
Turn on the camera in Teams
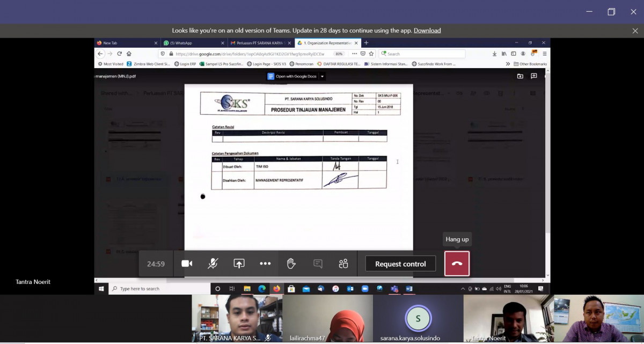coord(187,264)
